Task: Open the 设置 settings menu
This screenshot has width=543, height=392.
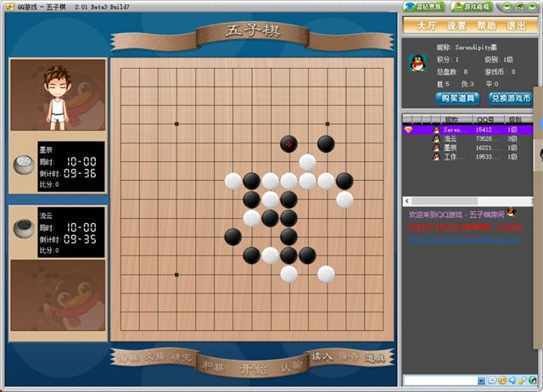Action: [x=456, y=26]
